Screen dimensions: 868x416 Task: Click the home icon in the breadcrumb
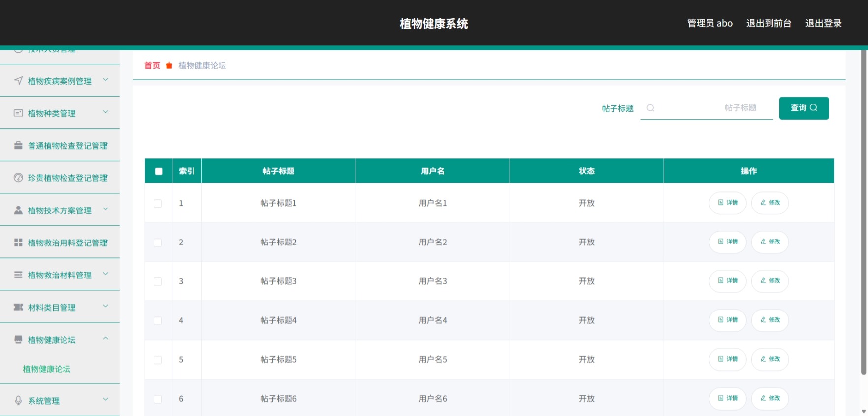169,65
